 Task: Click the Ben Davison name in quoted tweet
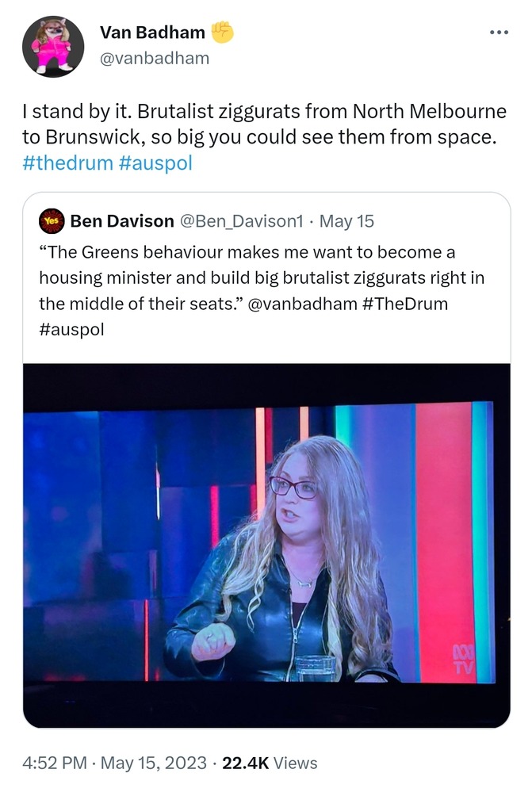121,221
